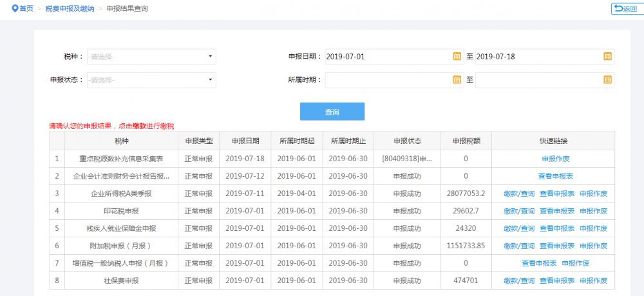The image size is (644, 296).
Task: Click the 申报结果查询 breadcrumb text
Action: click(127, 8)
